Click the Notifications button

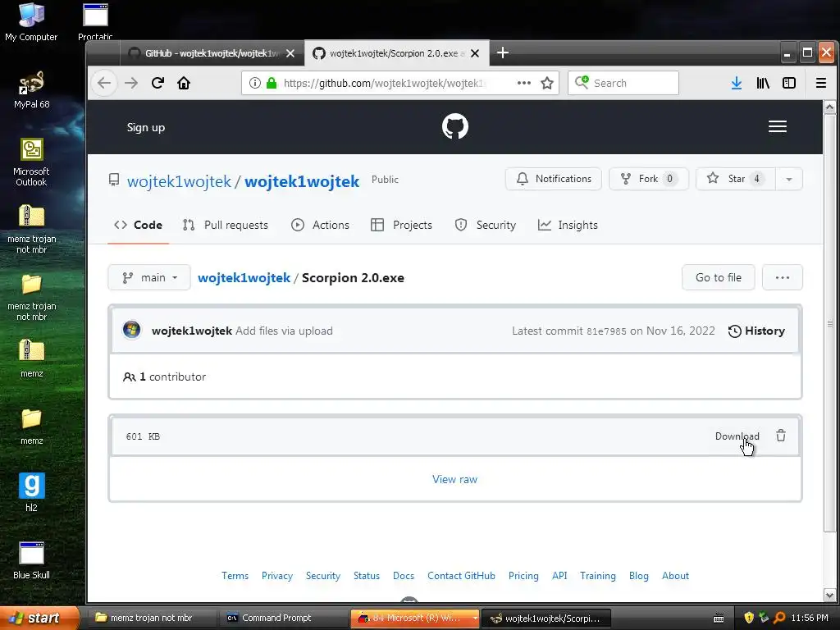pyautogui.click(x=554, y=179)
